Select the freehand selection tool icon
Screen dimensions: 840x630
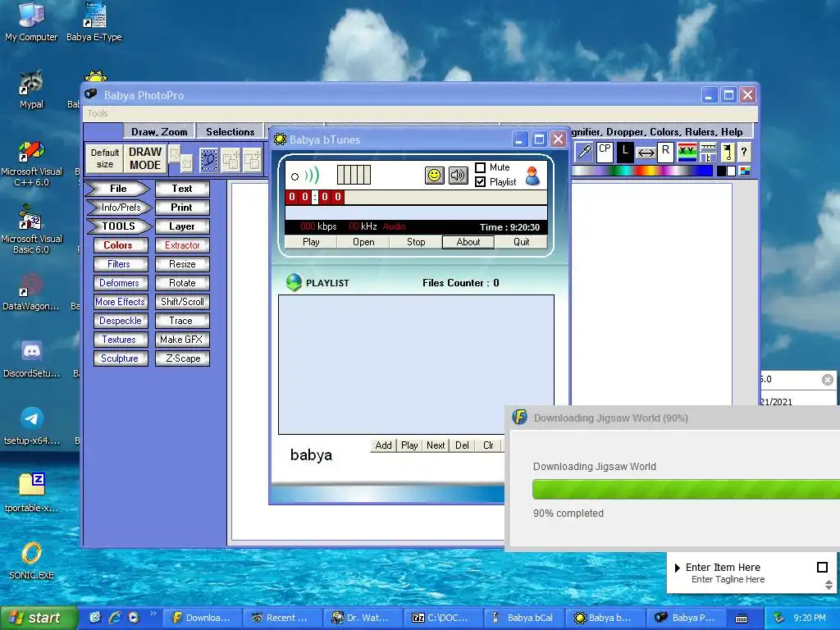[x=209, y=160]
